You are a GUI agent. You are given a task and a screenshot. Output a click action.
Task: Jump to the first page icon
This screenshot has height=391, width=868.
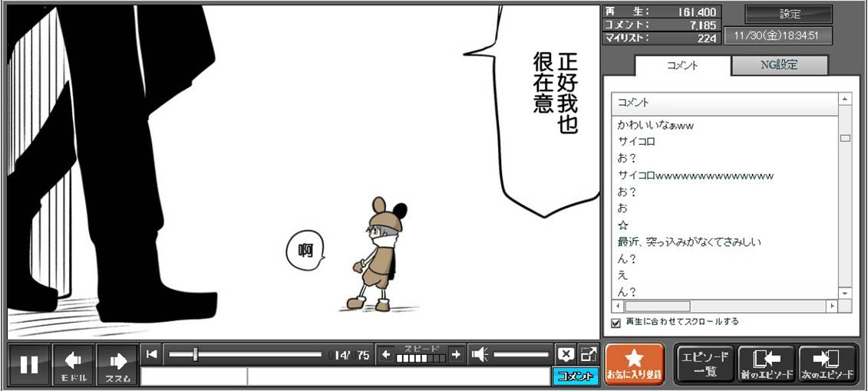point(152,354)
